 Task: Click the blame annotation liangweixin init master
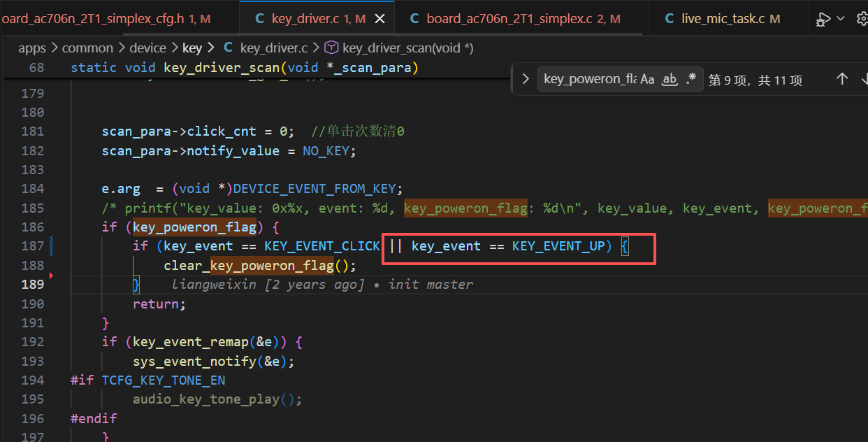[322, 284]
